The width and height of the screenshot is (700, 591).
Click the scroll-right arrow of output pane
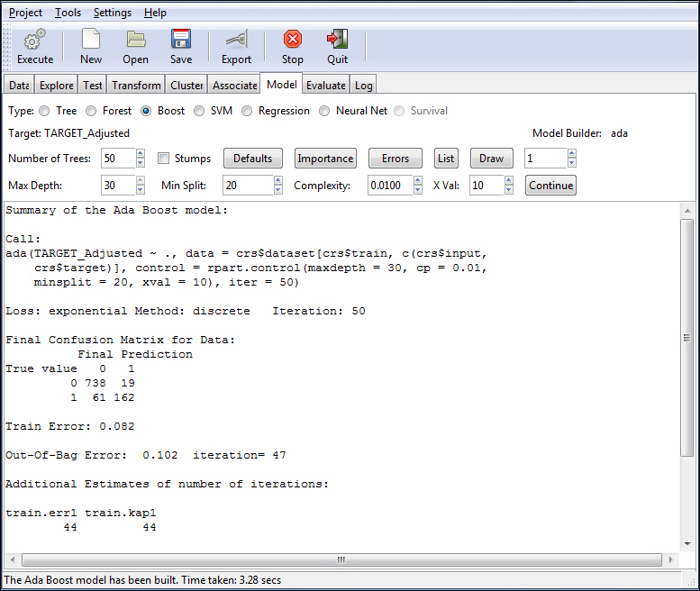point(670,559)
